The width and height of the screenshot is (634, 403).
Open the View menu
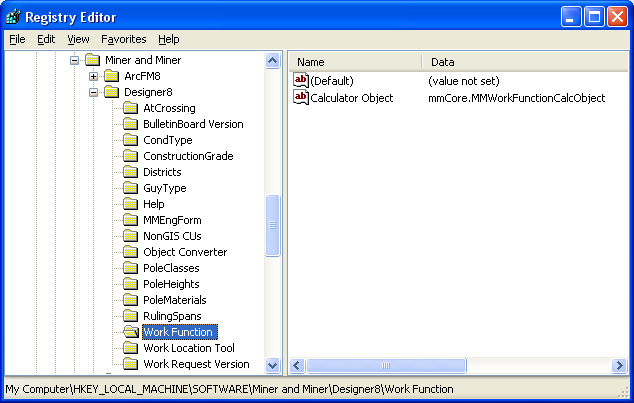(78, 39)
